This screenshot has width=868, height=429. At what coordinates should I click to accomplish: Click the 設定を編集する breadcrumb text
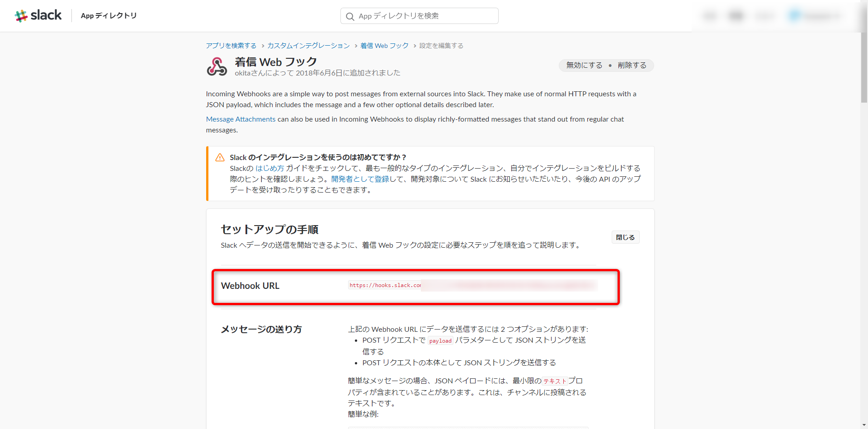pos(441,46)
